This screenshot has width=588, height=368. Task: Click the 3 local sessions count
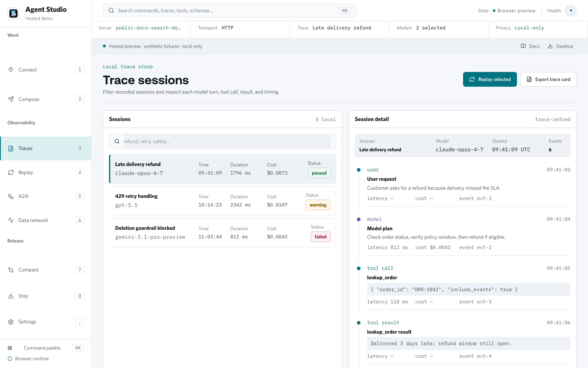326,119
